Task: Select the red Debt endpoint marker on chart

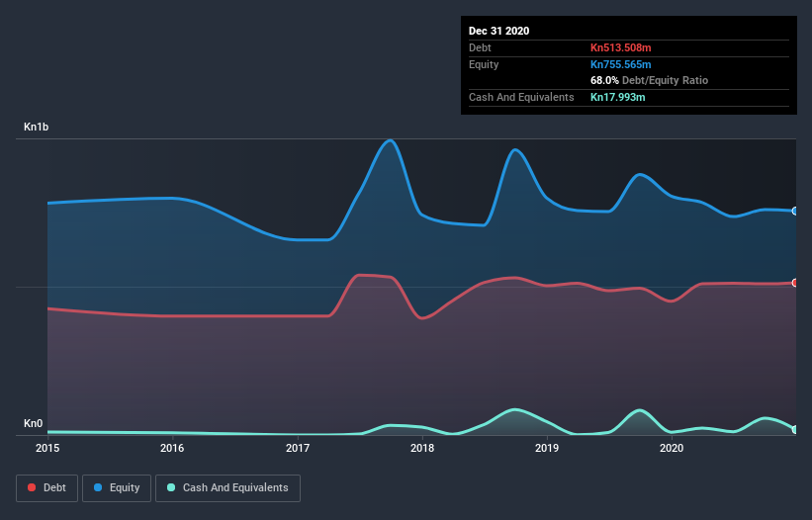Action: tap(795, 283)
